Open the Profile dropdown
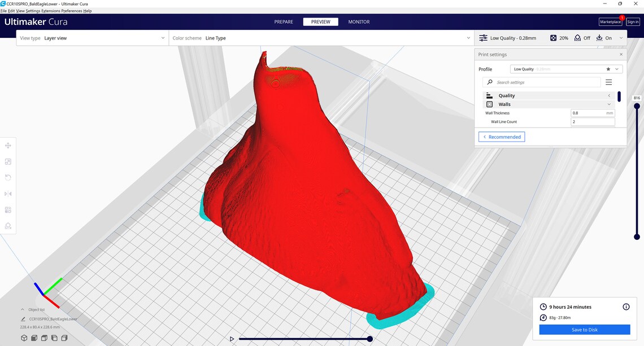Viewport: 644px width, 346px height. pyautogui.click(x=616, y=68)
